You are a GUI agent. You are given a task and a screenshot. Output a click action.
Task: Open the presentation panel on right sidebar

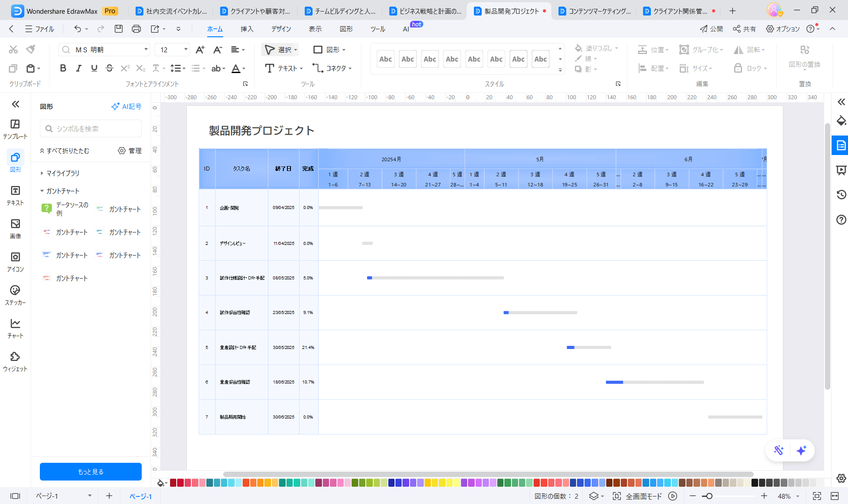841,170
